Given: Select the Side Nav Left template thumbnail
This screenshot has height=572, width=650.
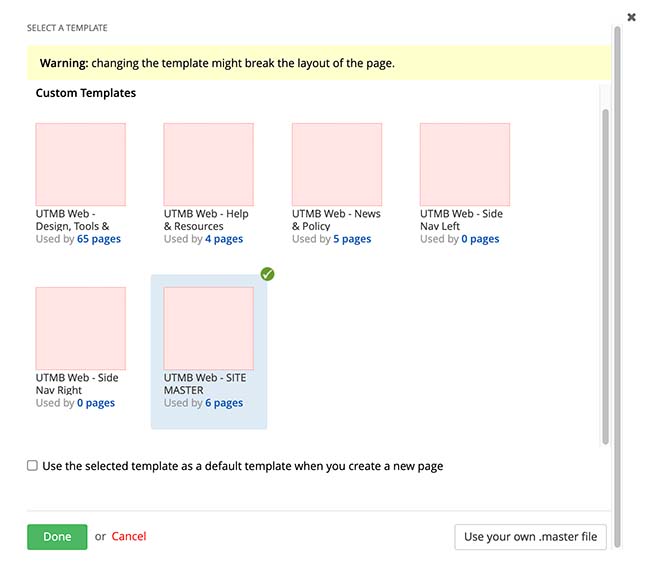Looking at the screenshot, I should pos(464,165).
